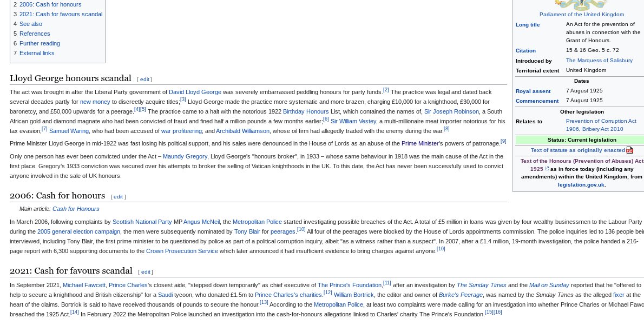Open the fixer link
The image size is (644, 325).
click(x=619, y=295)
